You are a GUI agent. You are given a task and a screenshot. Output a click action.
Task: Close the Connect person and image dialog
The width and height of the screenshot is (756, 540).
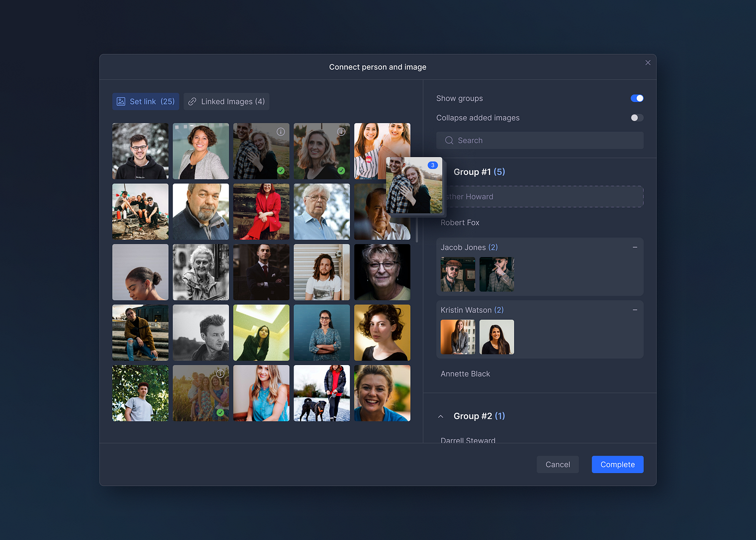click(x=648, y=63)
